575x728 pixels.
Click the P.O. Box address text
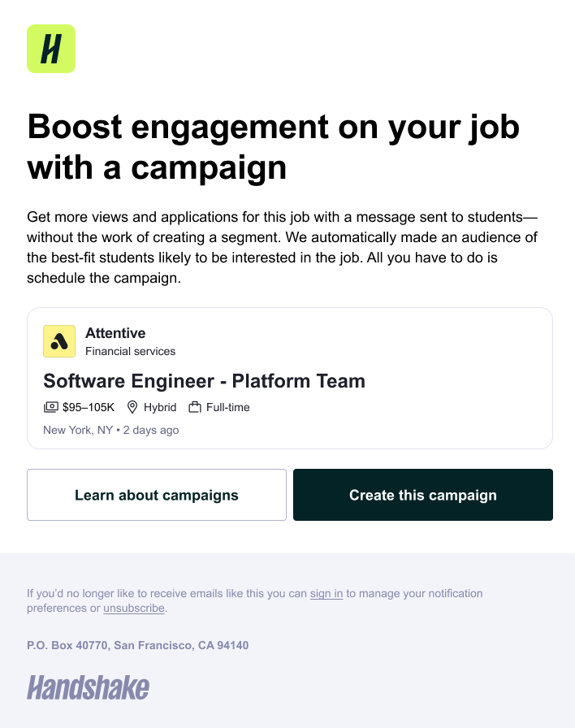tap(138, 645)
